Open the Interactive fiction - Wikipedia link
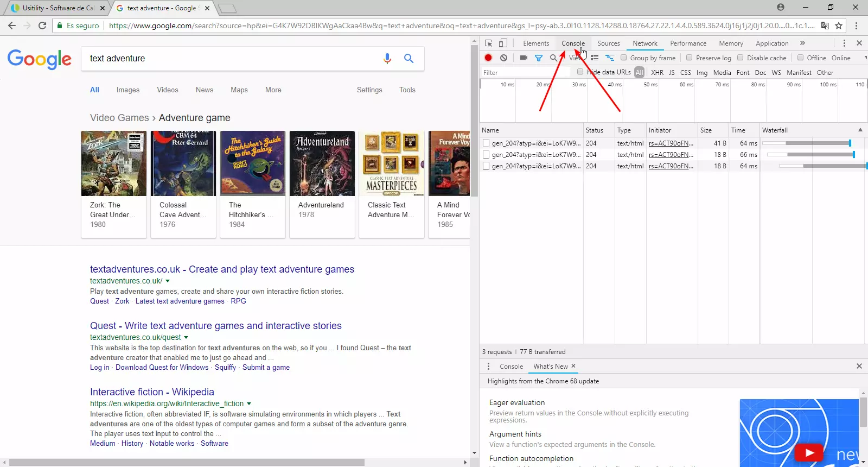The height and width of the screenshot is (467, 868). pos(152,392)
